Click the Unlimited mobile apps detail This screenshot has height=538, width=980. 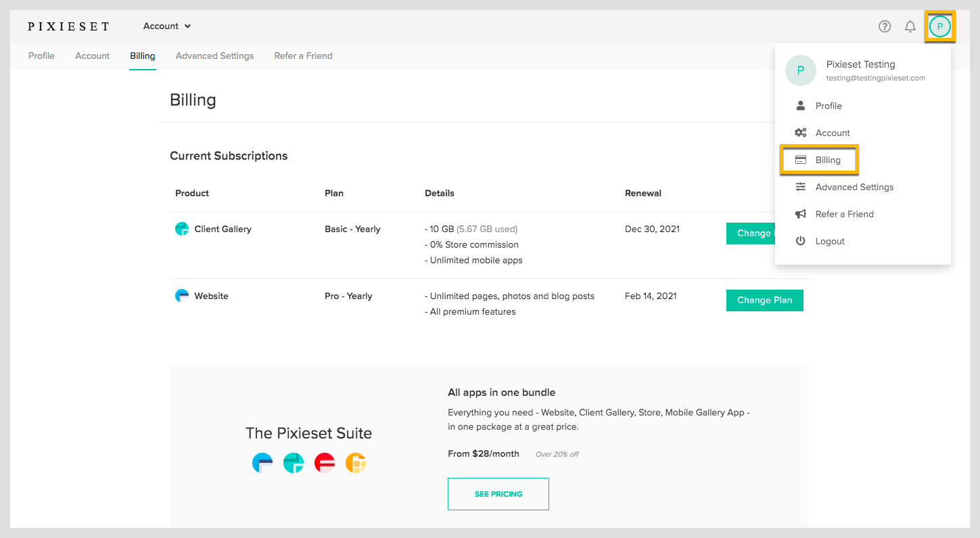point(474,261)
